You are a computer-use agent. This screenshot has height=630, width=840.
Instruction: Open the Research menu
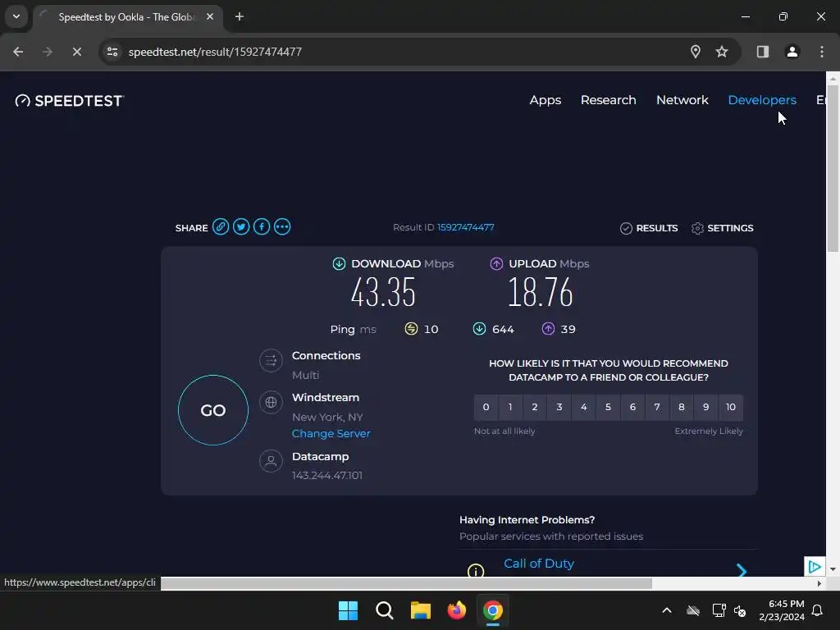[609, 100]
